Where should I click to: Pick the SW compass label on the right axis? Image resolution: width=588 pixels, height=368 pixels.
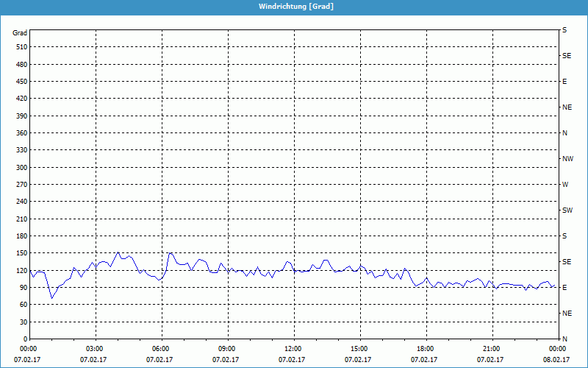(567, 210)
